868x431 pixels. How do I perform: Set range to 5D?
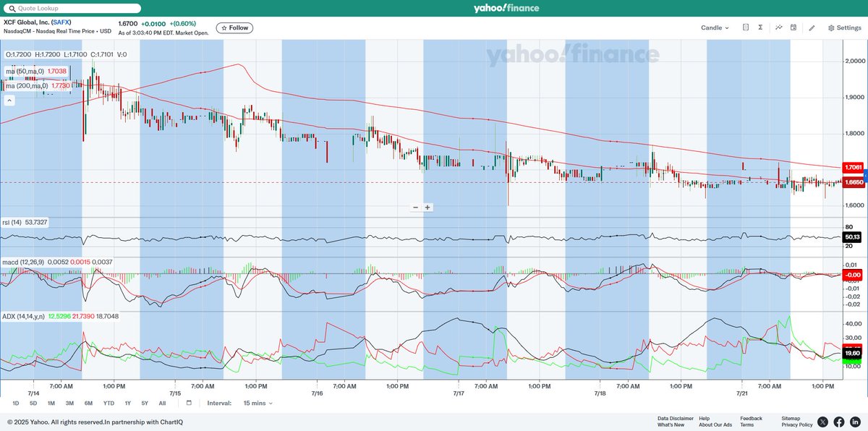[33, 403]
